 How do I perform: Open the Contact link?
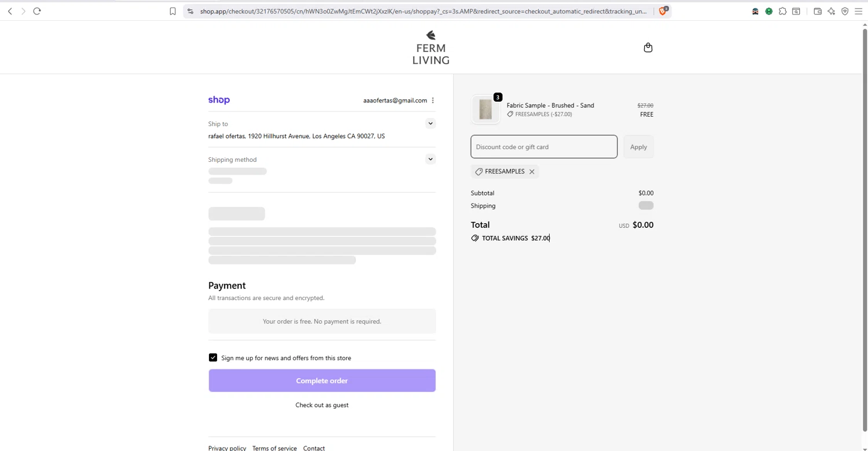click(314, 448)
